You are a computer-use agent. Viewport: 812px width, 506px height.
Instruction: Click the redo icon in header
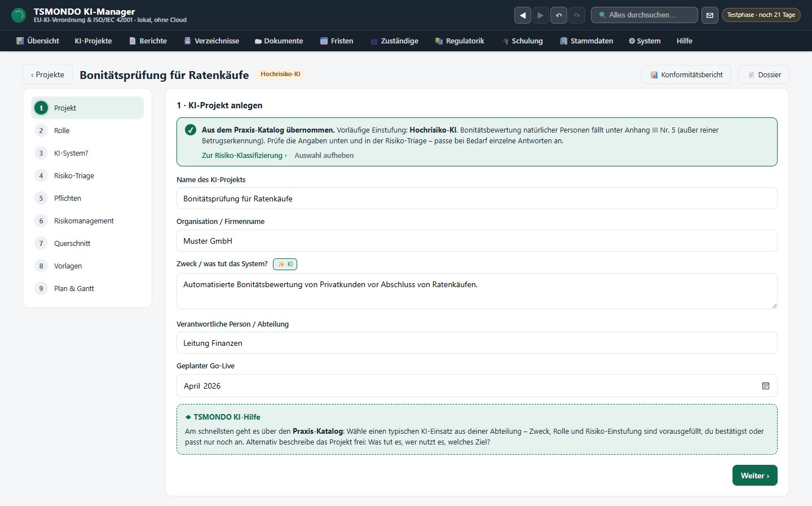(x=576, y=15)
